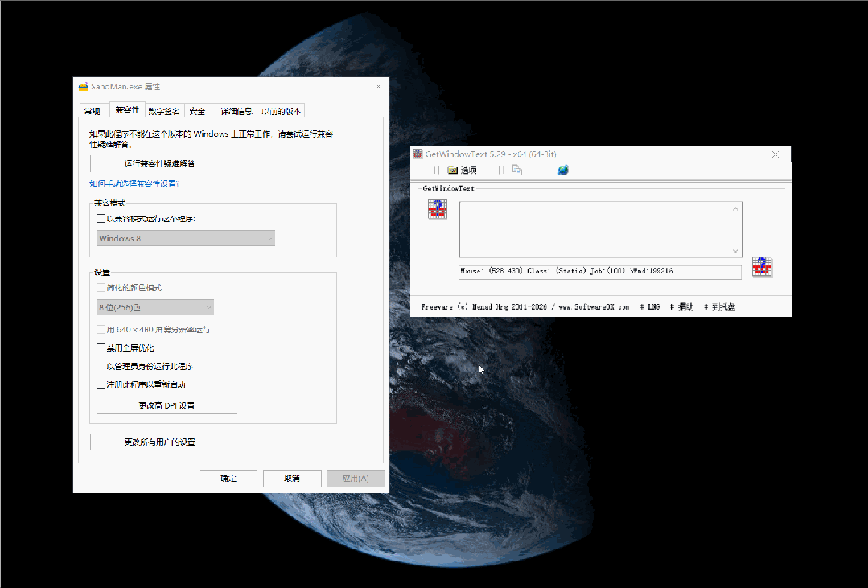Screen dimensions: 868x588
Task: Check 注册此程序以重新启动 option
Action: pyautogui.click(x=101, y=384)
